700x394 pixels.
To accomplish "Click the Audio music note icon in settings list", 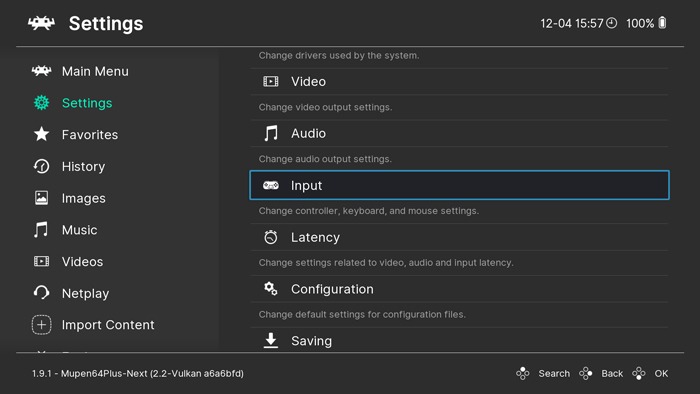I will tap(271, 133).
